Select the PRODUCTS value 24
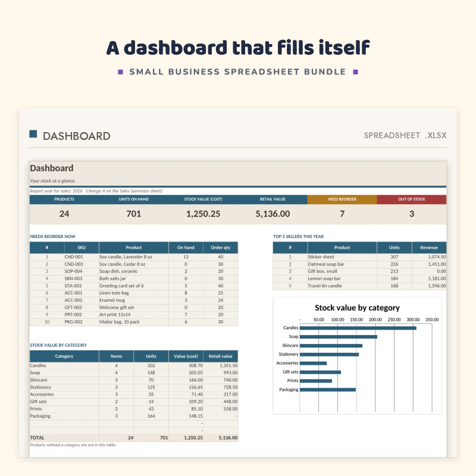476x476 pixels. pyautogui.click(x=64, y=214)
